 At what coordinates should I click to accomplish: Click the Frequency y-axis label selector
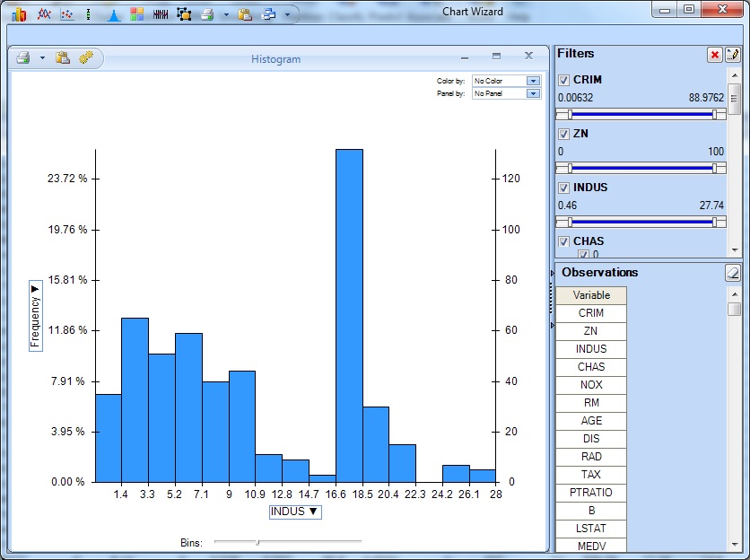click(x=35, y=315)
